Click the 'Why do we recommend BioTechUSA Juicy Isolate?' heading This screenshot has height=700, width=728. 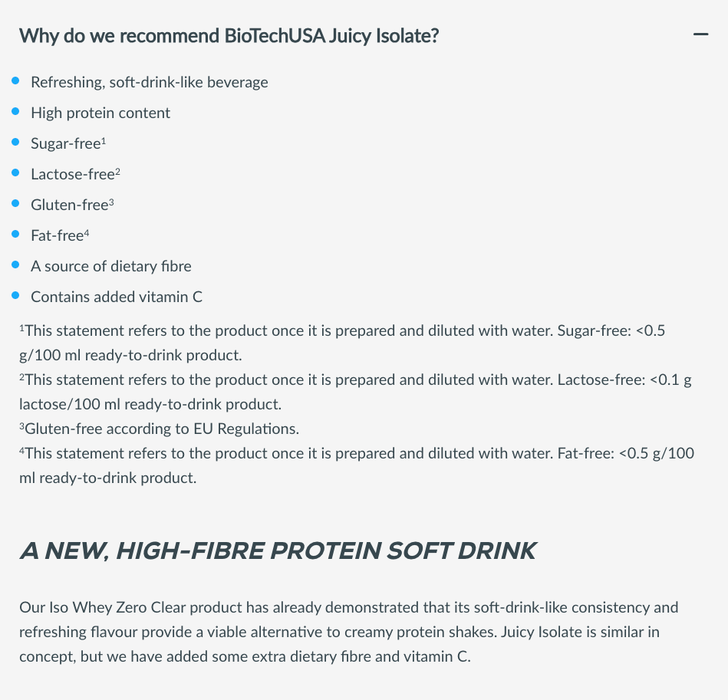pos(229,36)
